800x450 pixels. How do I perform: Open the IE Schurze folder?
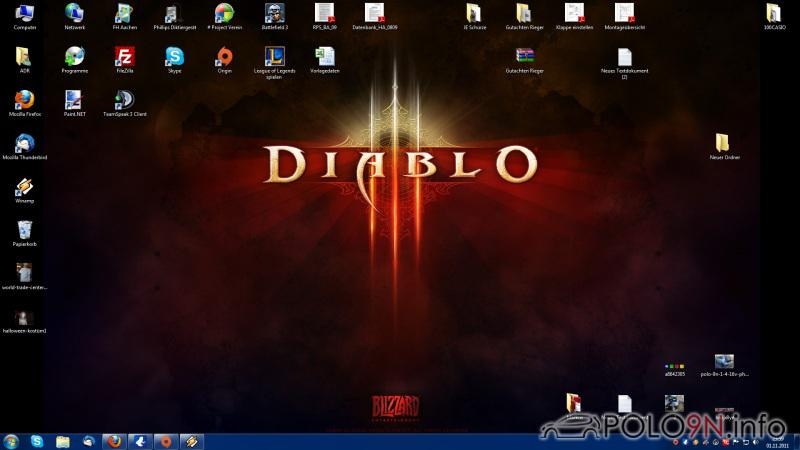(x=474, y=16)
